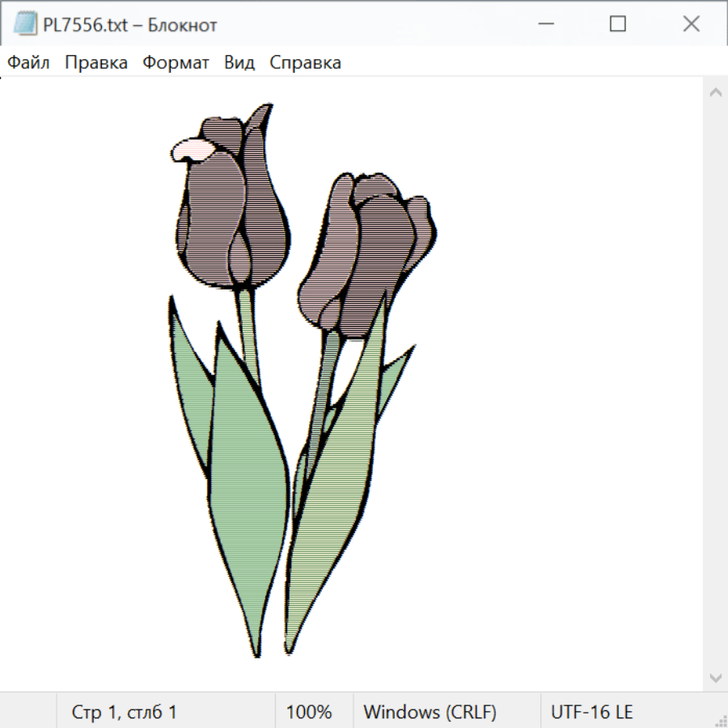Click the 'Стр 1, стлб 1' status field

(x=125, y=713)
